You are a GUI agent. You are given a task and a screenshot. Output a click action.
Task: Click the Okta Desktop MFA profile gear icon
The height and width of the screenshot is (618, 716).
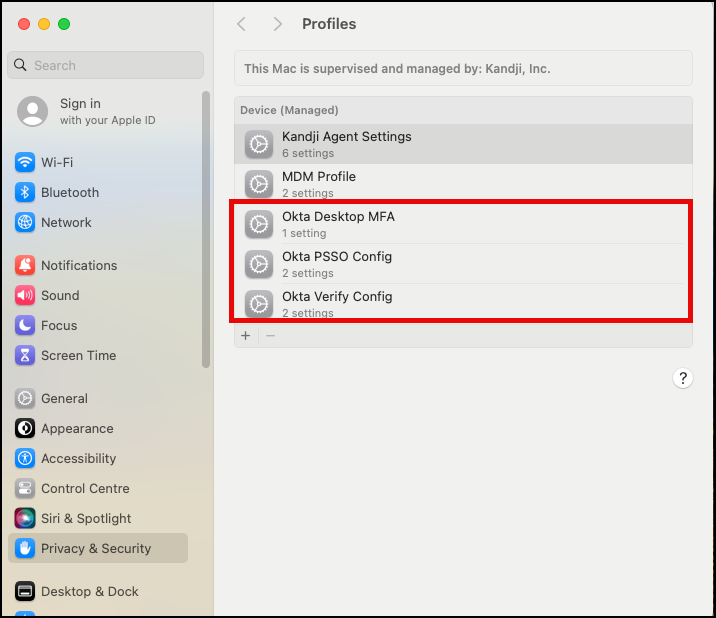click(x=259, y=224)
